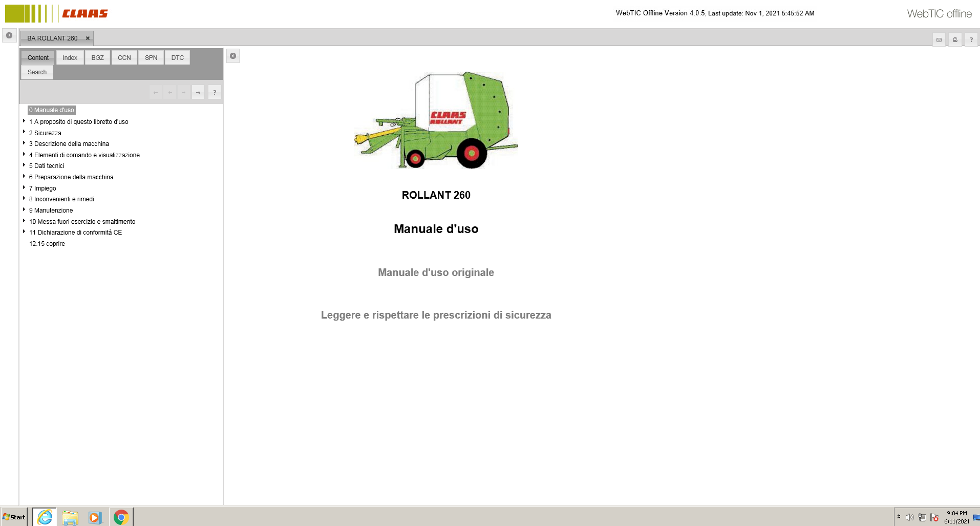Expand '10 Messa fuori esercizio e smaltimento'
The height and width of the screenshot is (526, 980).
[x=24, y=221]
